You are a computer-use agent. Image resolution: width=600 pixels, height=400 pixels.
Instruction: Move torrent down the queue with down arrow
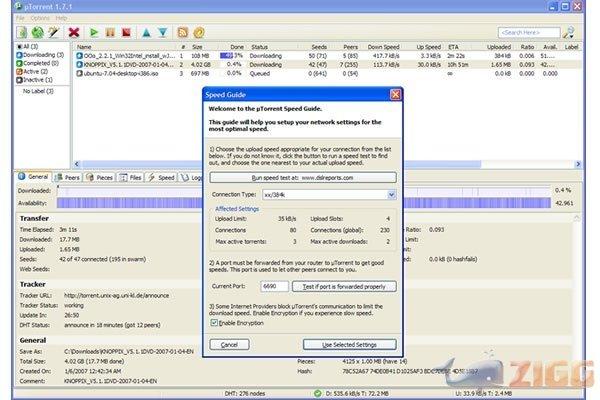coord(163,33)
